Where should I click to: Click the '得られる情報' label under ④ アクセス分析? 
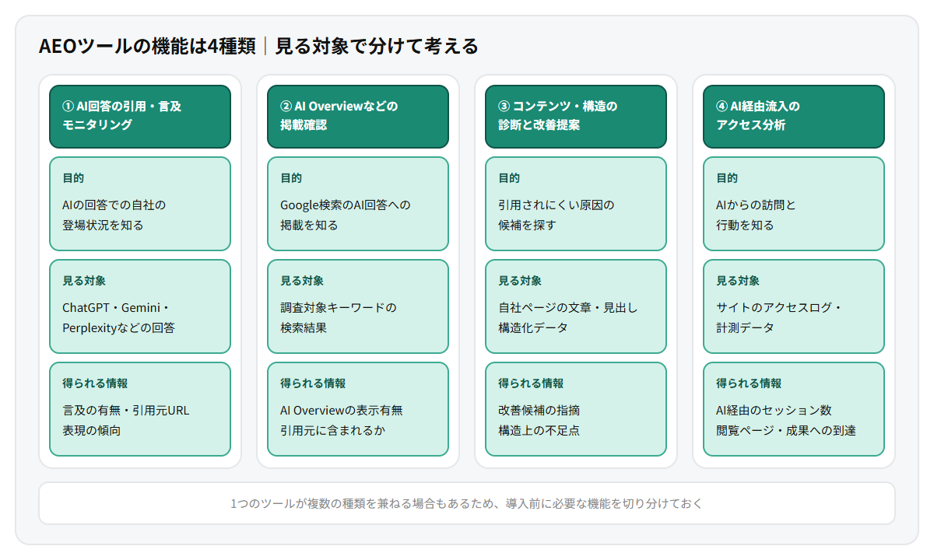(x=749, y=383)
